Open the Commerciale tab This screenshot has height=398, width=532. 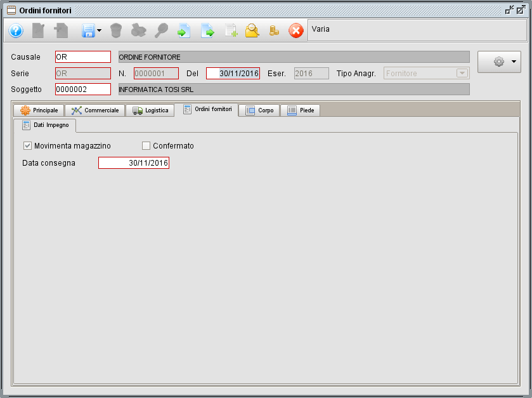point(95,110)
